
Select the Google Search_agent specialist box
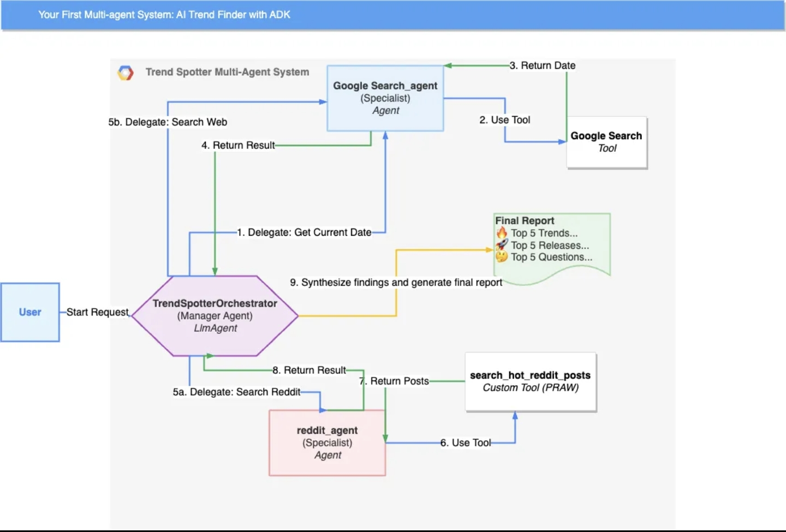click(385, 98)
